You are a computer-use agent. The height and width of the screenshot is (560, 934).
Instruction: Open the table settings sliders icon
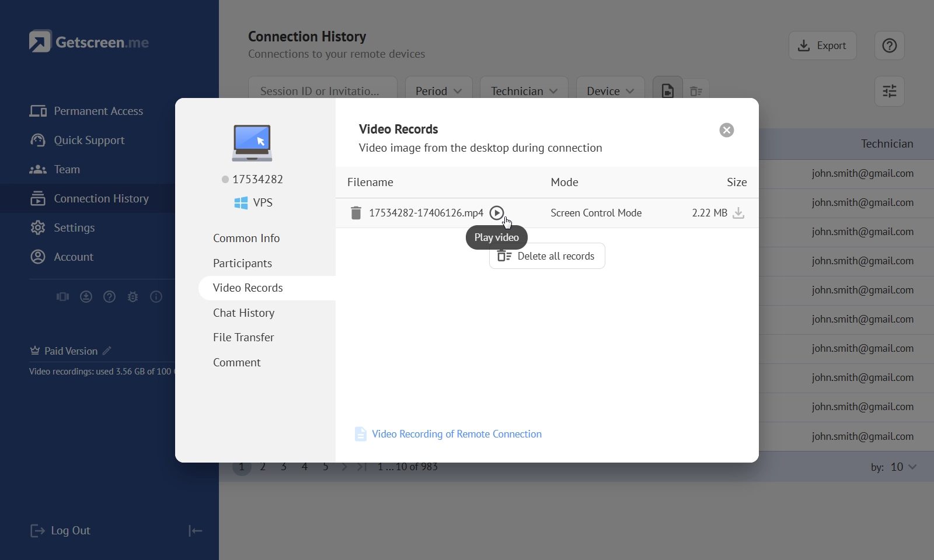coord(889,91)
